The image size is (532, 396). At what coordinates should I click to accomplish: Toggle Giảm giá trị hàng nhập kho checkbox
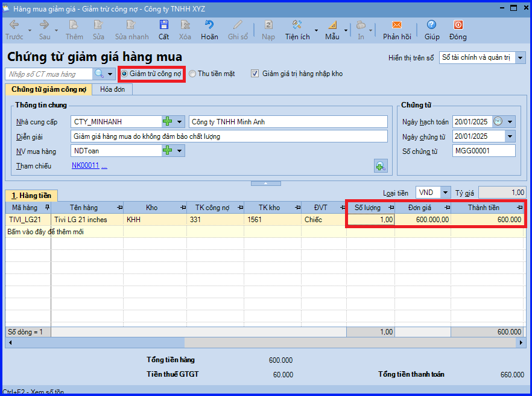click(x=255, y=74)
